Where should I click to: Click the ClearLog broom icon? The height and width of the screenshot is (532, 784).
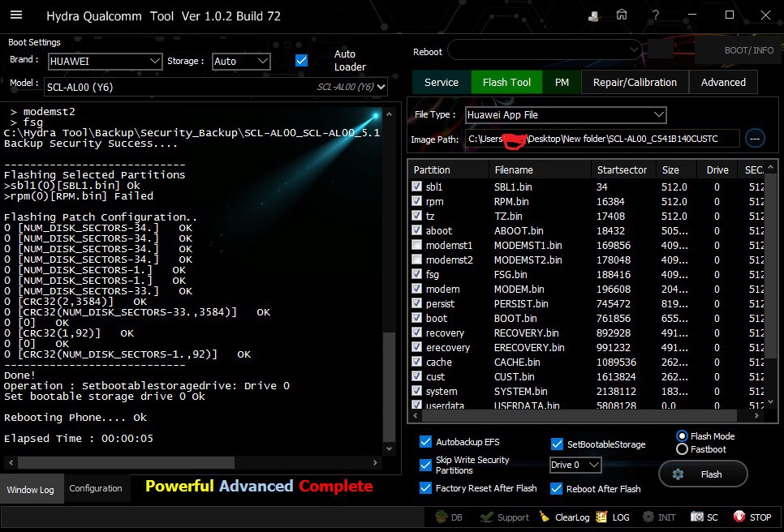544,517
